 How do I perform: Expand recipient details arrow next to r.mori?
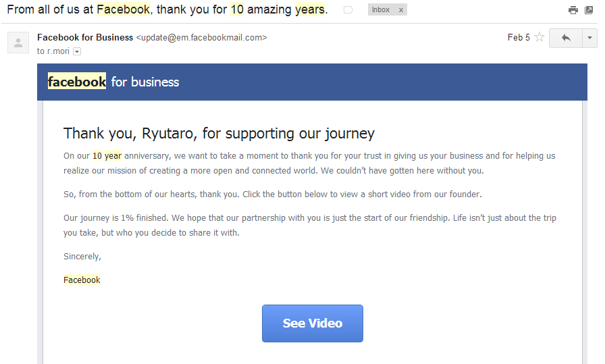pos(76,51)
